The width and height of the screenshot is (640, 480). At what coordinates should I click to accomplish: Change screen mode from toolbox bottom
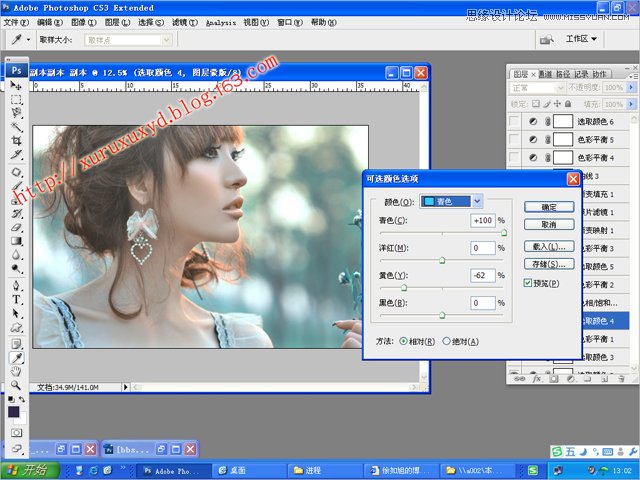coord(16,448)
